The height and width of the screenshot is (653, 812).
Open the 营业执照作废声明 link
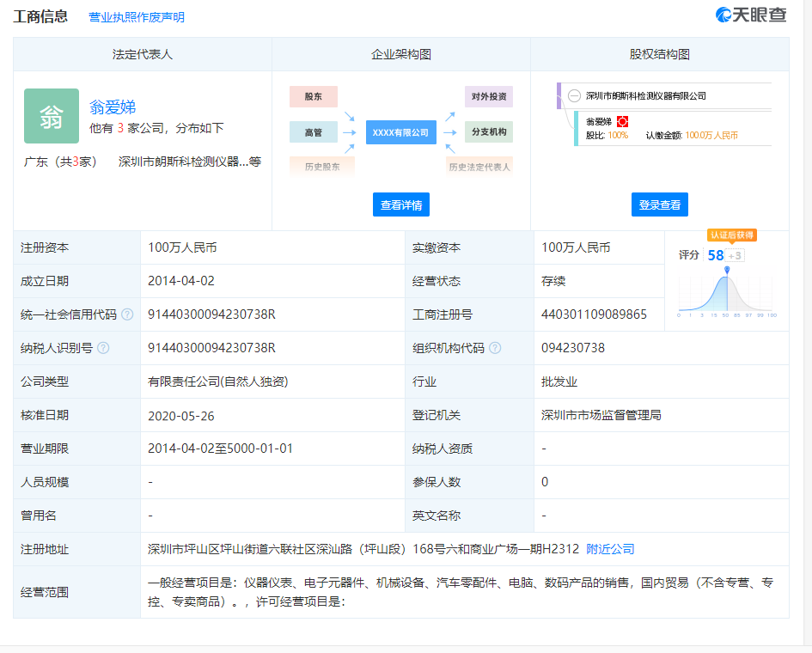point(137,17)
